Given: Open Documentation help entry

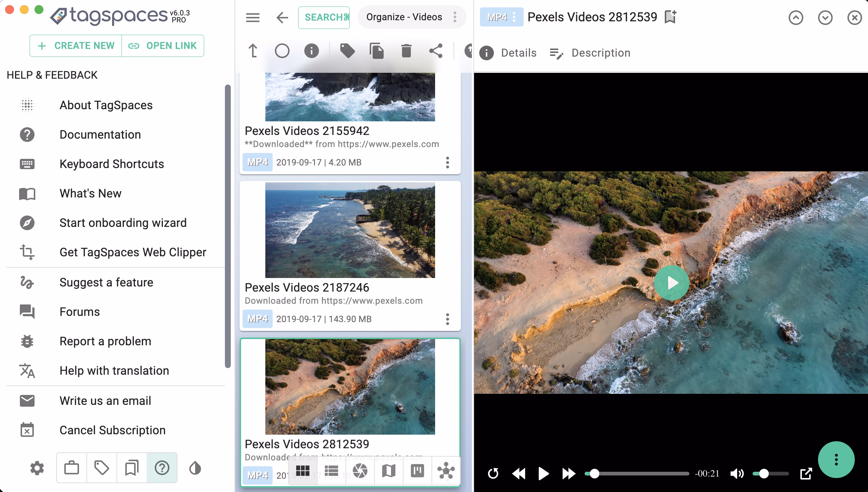Looking at the screenshot, I should point(116,135).
